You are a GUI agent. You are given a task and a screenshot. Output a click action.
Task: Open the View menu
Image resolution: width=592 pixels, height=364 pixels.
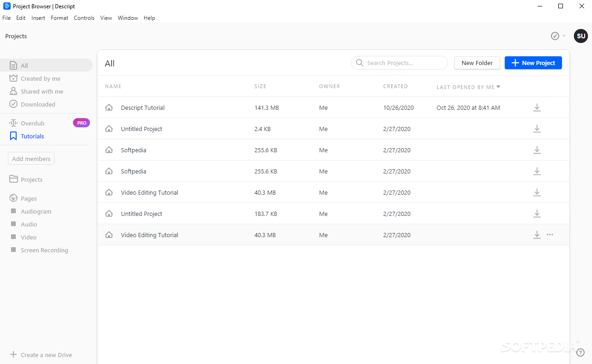106,18
